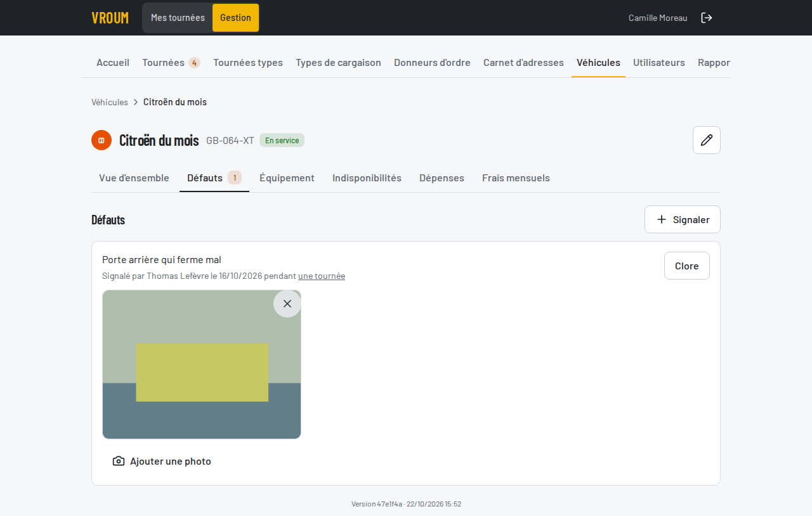Screen dimensions: 812x516
Task: Open the Équipement tab
Action: (287, 177)
